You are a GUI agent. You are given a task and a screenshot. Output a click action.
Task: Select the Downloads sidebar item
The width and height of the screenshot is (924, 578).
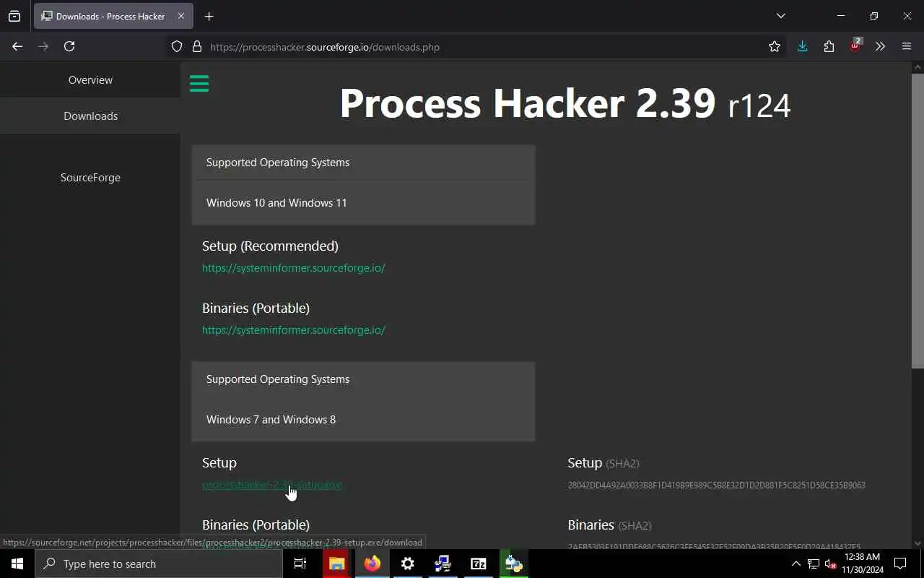point(90,116)
